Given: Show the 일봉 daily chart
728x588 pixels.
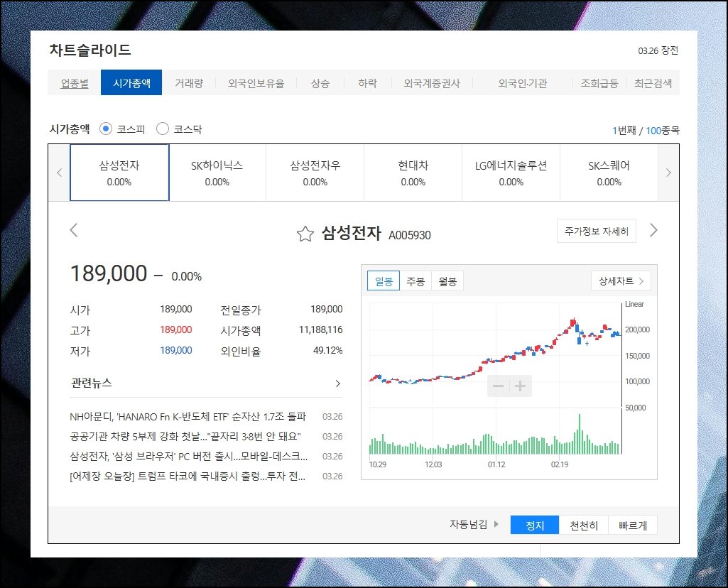Looking at the screenshot, I should point(384,281).
